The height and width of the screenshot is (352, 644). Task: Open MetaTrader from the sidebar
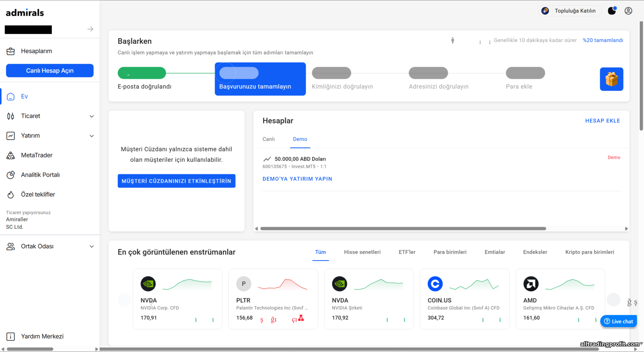36,155
